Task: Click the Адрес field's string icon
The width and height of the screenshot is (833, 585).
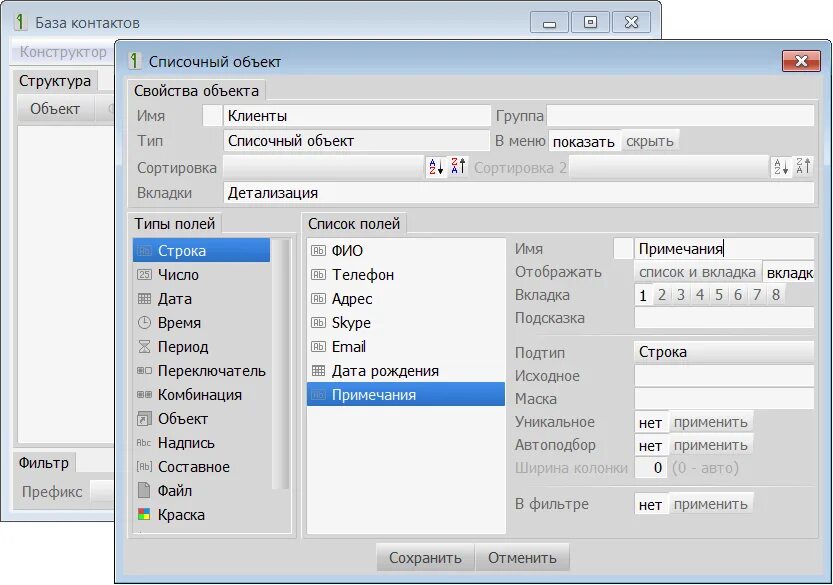Action: 318,299
